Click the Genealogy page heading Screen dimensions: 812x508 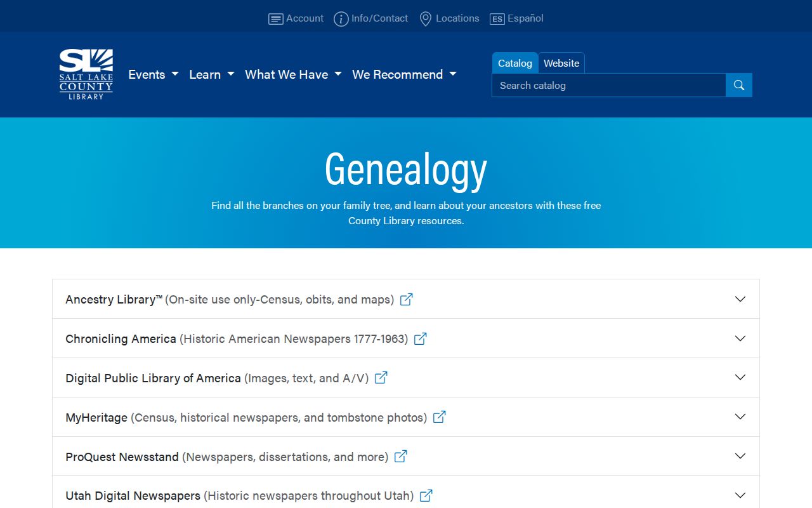(x=406, y=170)
